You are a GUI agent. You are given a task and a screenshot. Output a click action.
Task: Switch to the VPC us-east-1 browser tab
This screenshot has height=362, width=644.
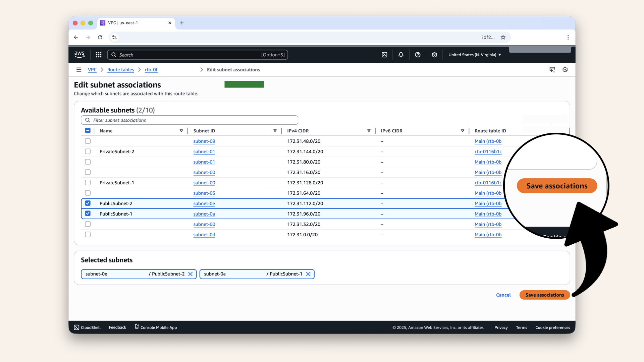134,23
